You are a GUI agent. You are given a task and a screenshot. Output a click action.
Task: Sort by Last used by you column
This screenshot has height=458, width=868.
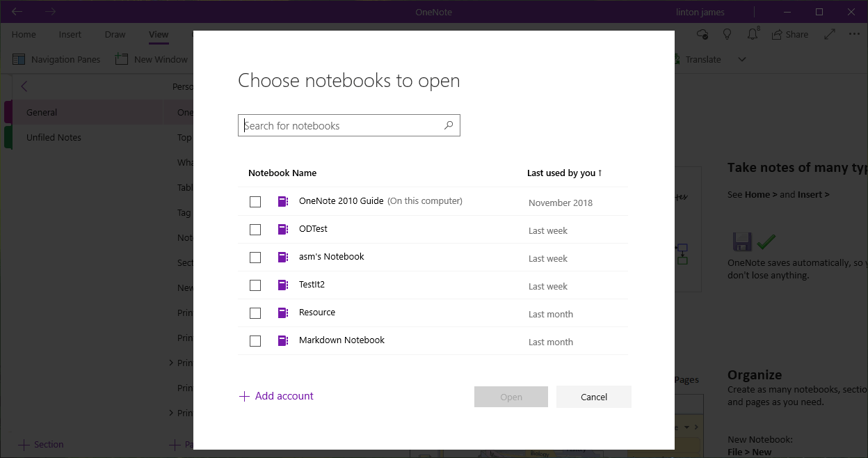pos(564,173)
